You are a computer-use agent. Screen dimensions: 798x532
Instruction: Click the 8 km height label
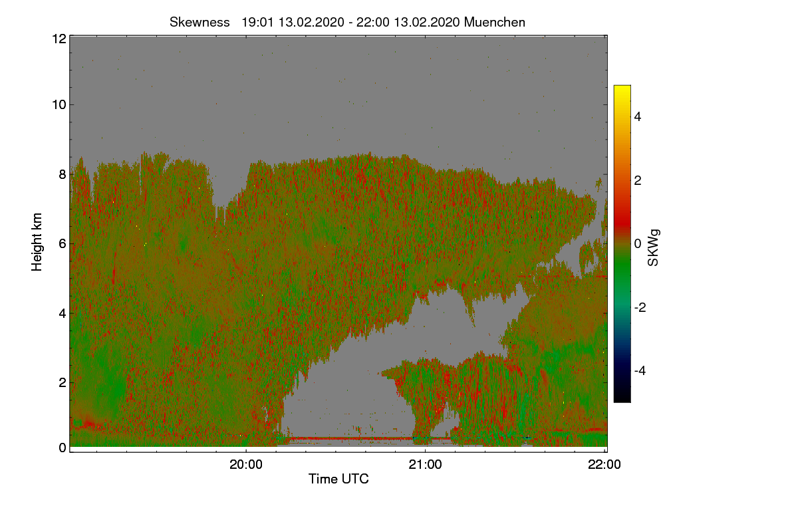(x=63, y=174)
